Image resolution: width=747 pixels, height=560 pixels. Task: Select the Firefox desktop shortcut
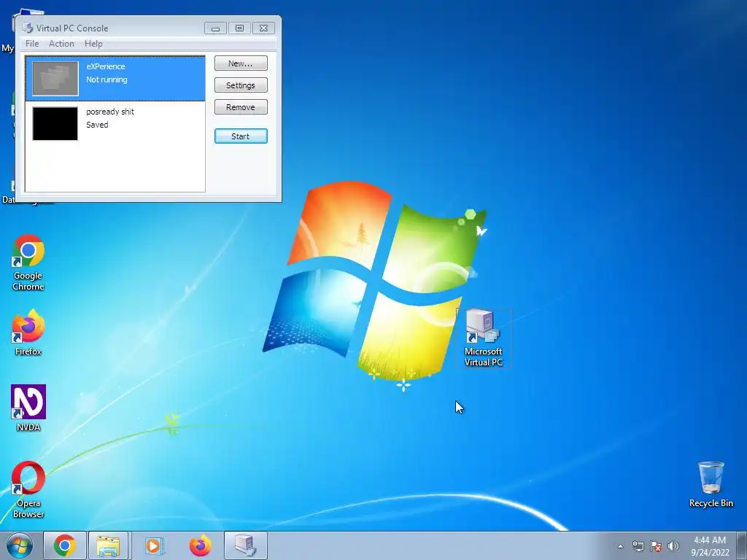coord(28,332)
